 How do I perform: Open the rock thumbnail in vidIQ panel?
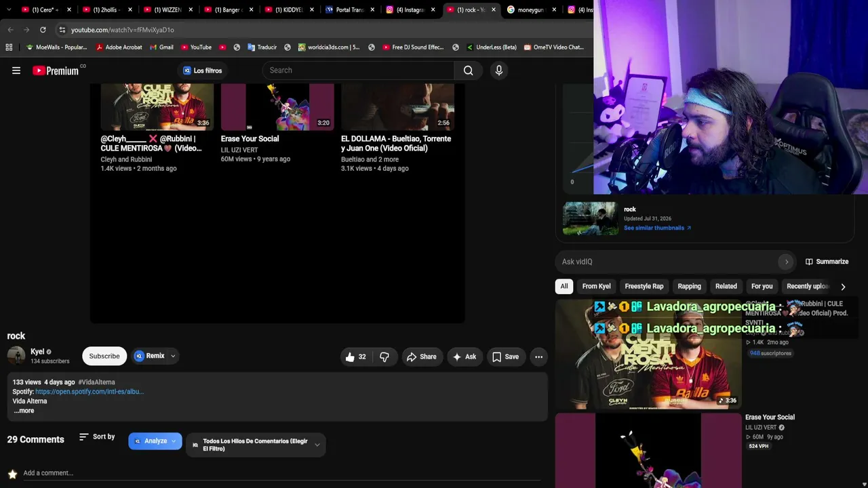click(590, 219)
